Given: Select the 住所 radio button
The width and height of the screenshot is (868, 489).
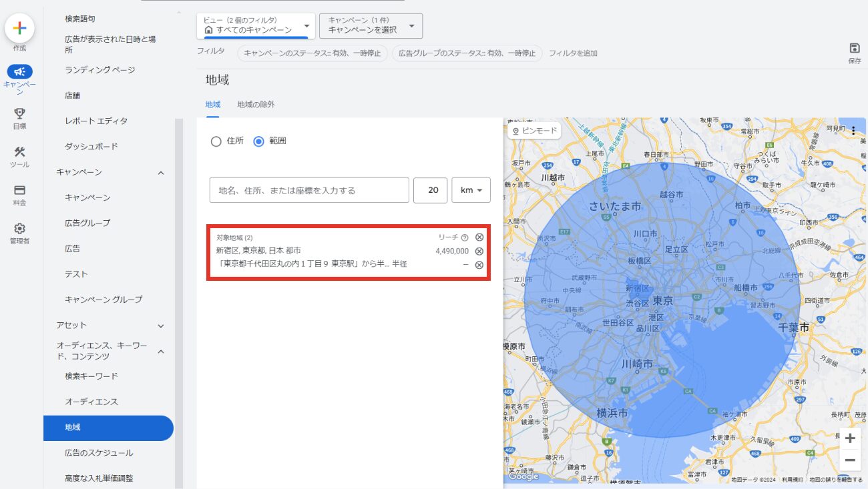Looking at the screenshot, I should [x=216, y=141].
